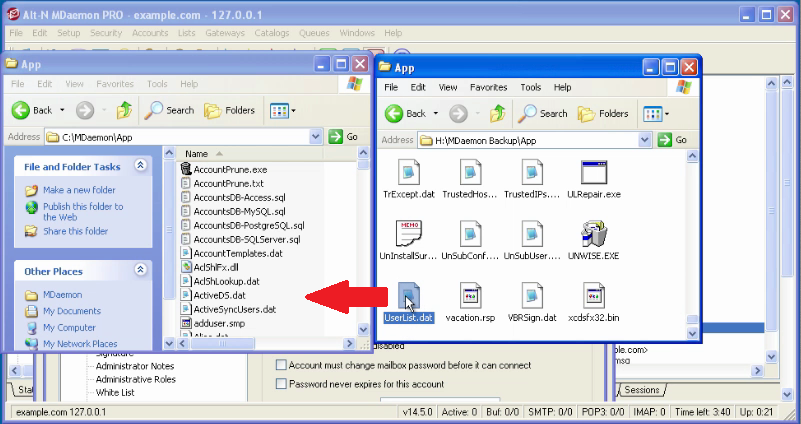The height and width of the screenshot is (424, 801).
Task: Click Make a new folder link
Action: (x=79, y=190)
